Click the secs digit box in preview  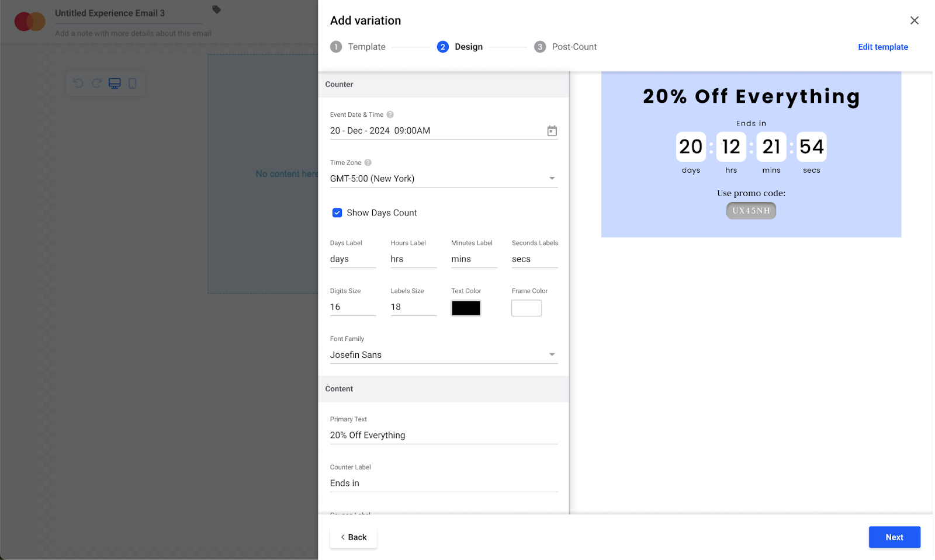pyautogui.click(x=812, y=147)
